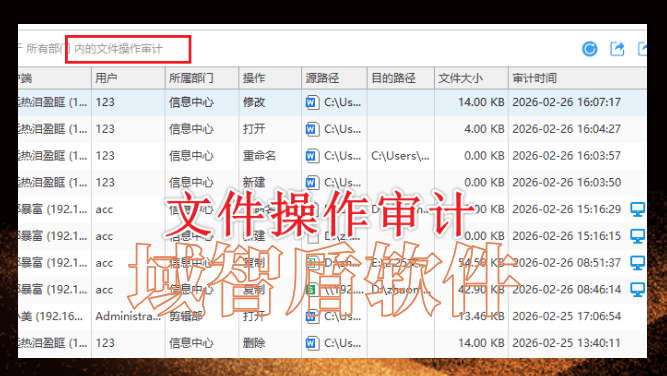Select the 2026-02-26 16:04:27 time cell
Screen dimensions: 667x376
coord(567,129)
